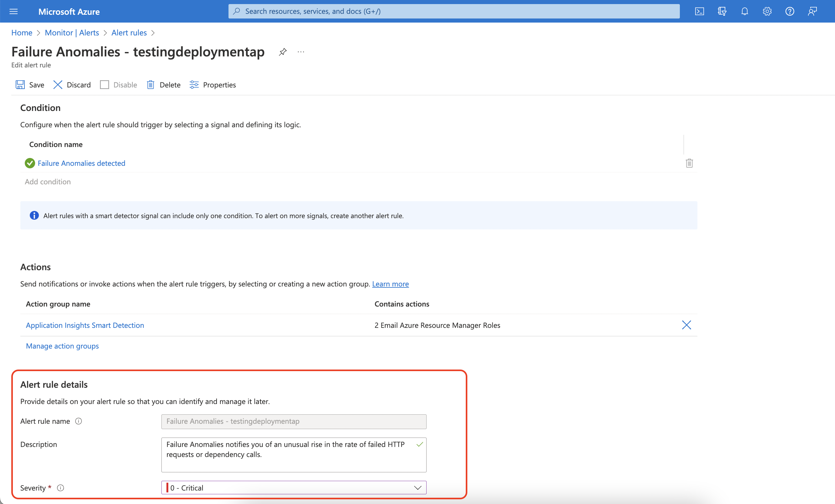
Task: Click the Description text box
Action: click(x=293, y=455)
